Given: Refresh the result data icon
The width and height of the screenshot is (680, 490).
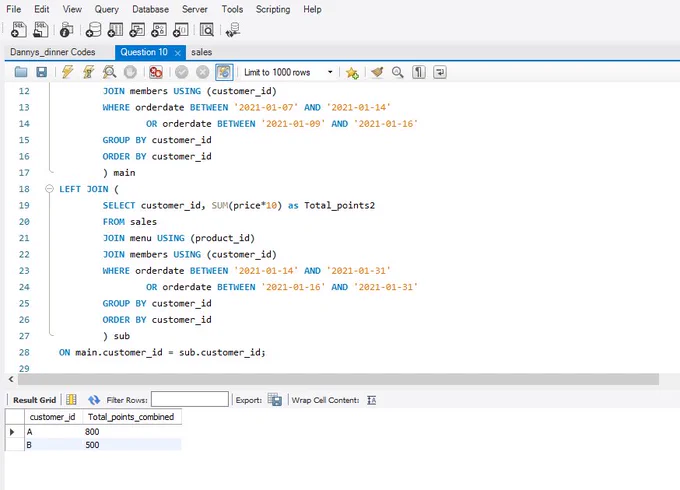Looking at the screenshot, I should click(94, 400).
